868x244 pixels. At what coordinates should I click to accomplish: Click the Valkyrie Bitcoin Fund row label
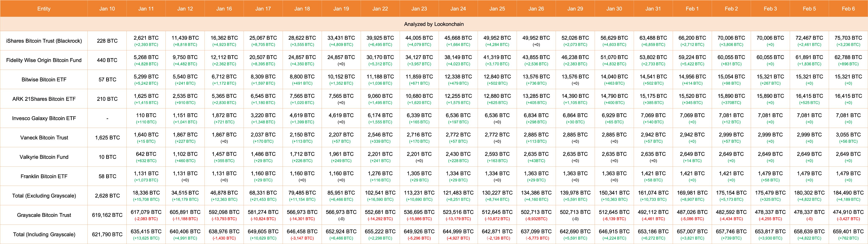coord(44,157)
